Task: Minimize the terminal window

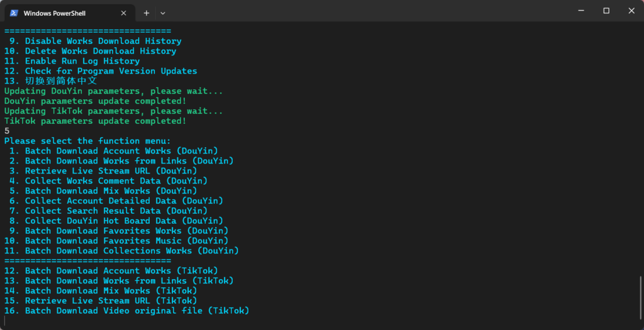Action: tap(577, 11)
